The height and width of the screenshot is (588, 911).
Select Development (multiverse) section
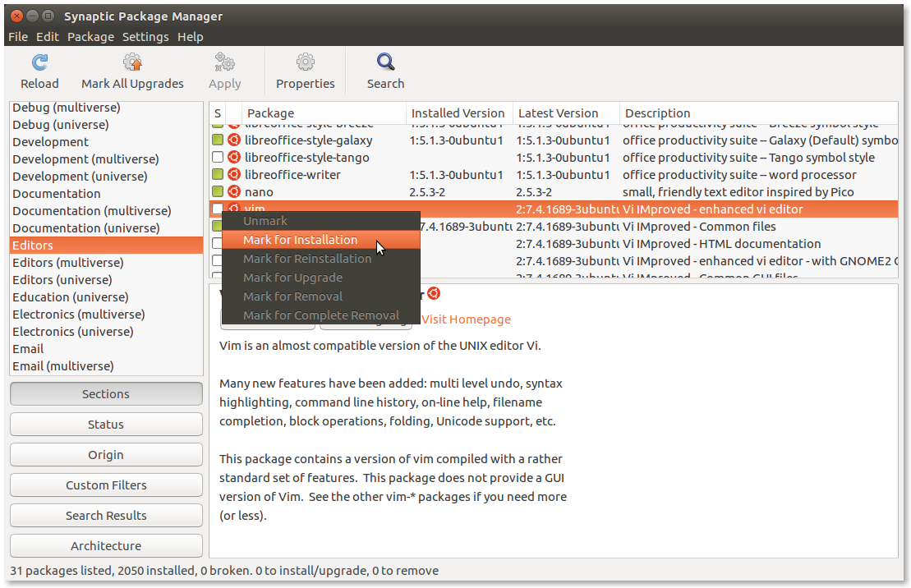click(x=106, y=159)
